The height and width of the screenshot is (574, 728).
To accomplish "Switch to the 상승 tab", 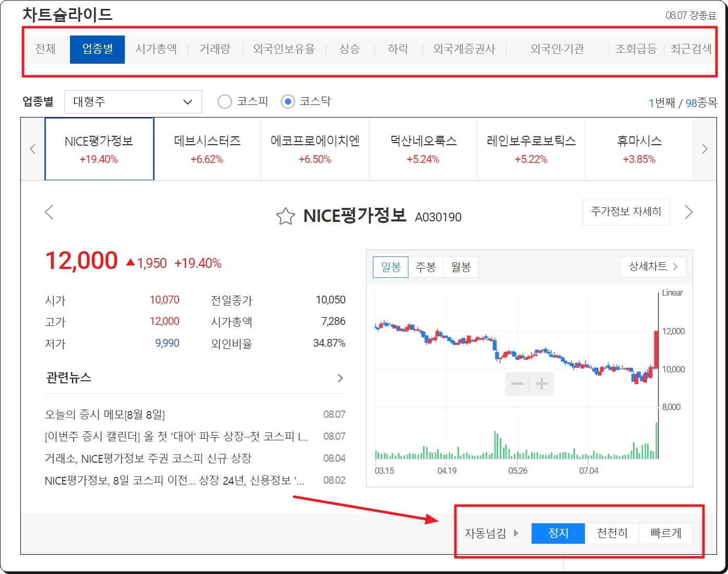I will (x=349, y=49).
